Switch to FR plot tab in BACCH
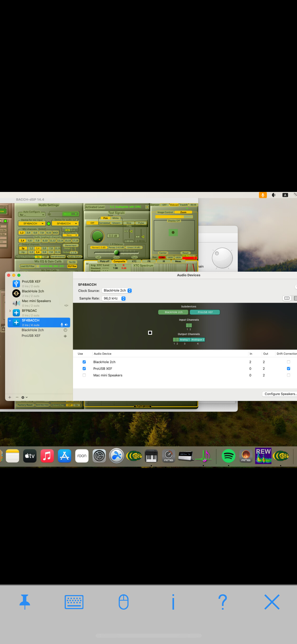The image size is (297, 644). [149, 261]
